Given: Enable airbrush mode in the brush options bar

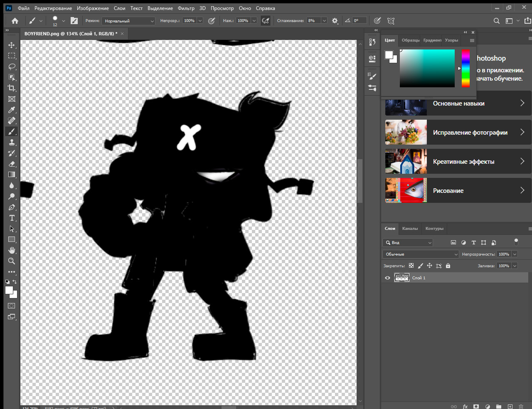Looking at the screenshot, I should (266, 20).
